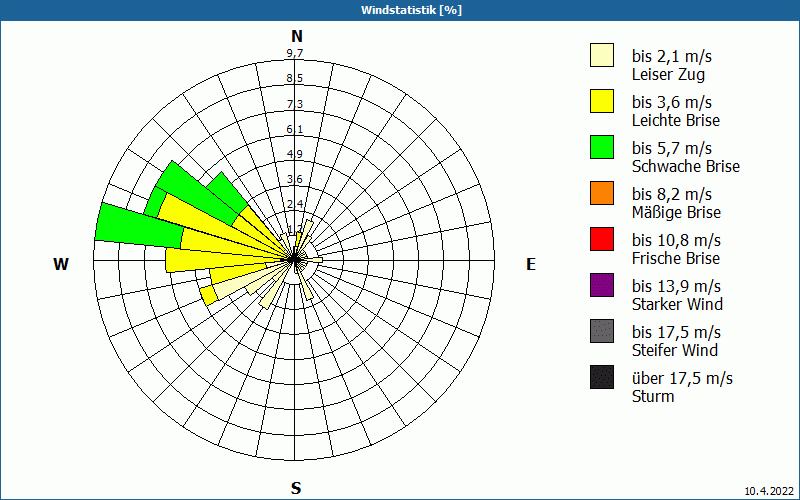Click the 6,1 scale value
Viewport: 800px width, 500px height.
(x=295, y=130)
